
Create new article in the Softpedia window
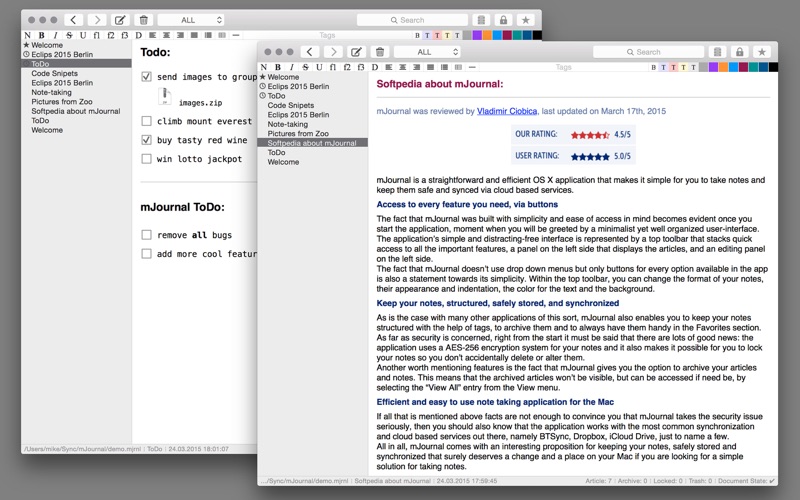click(356, 52)
